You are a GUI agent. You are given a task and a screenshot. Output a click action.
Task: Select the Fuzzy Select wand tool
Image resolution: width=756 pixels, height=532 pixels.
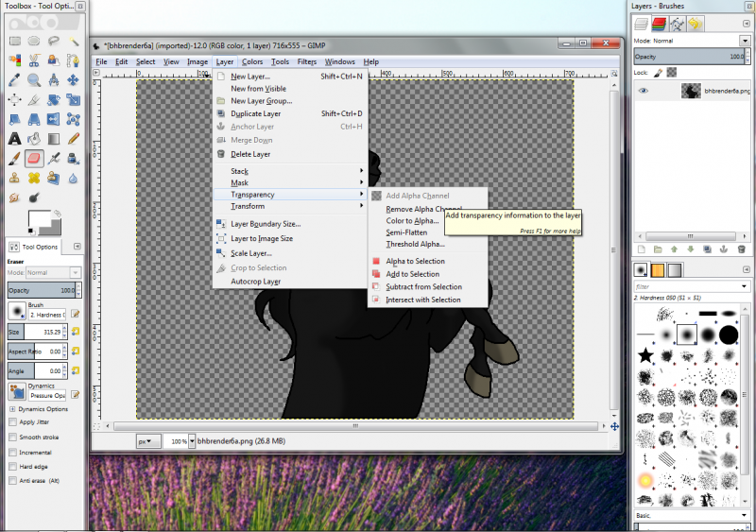tap(74, 41)
